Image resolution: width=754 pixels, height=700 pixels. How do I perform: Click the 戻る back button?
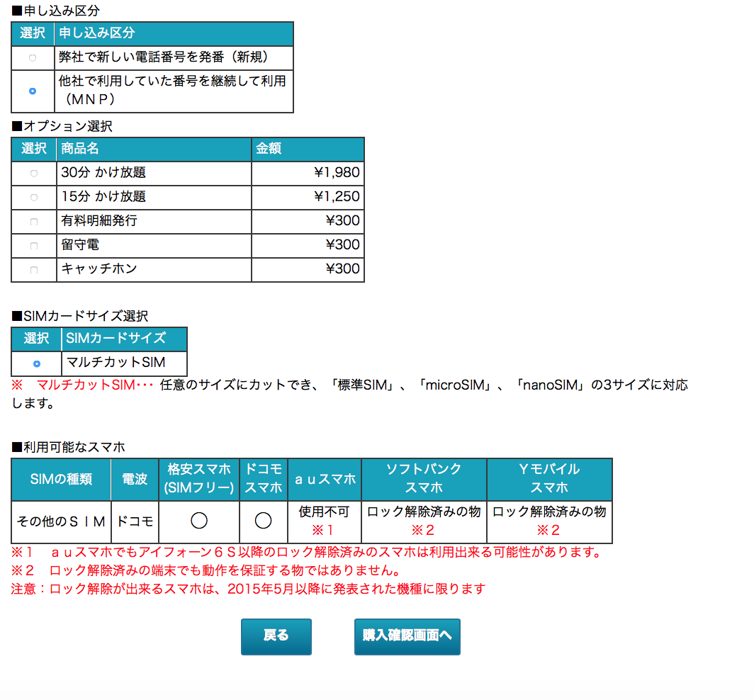point(276,636)
